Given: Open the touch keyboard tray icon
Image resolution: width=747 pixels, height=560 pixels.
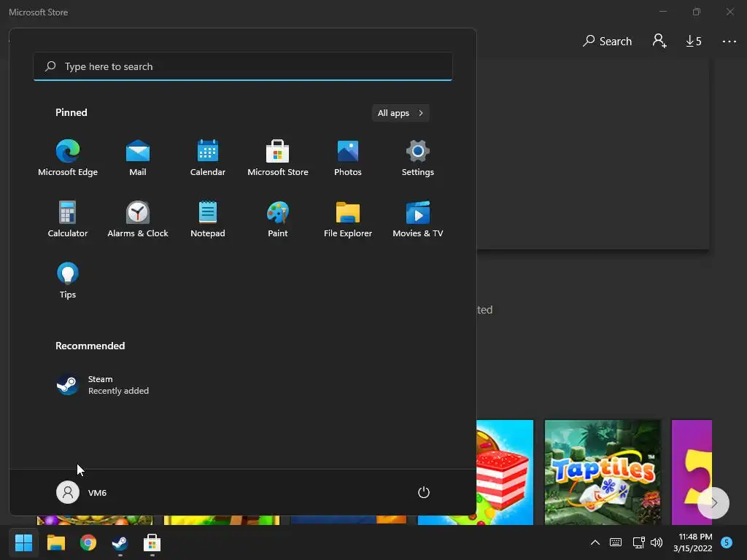Looking at the screenshot, I should click(616, 542).
